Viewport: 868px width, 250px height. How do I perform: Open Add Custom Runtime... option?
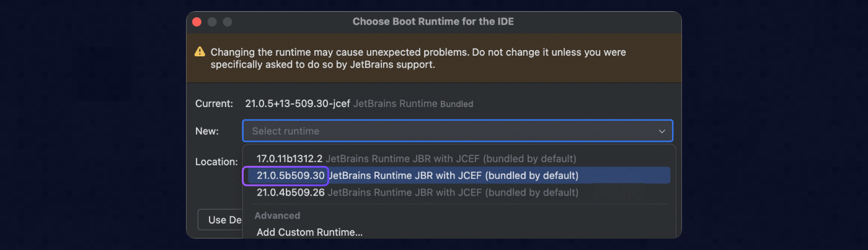point(309,233)
